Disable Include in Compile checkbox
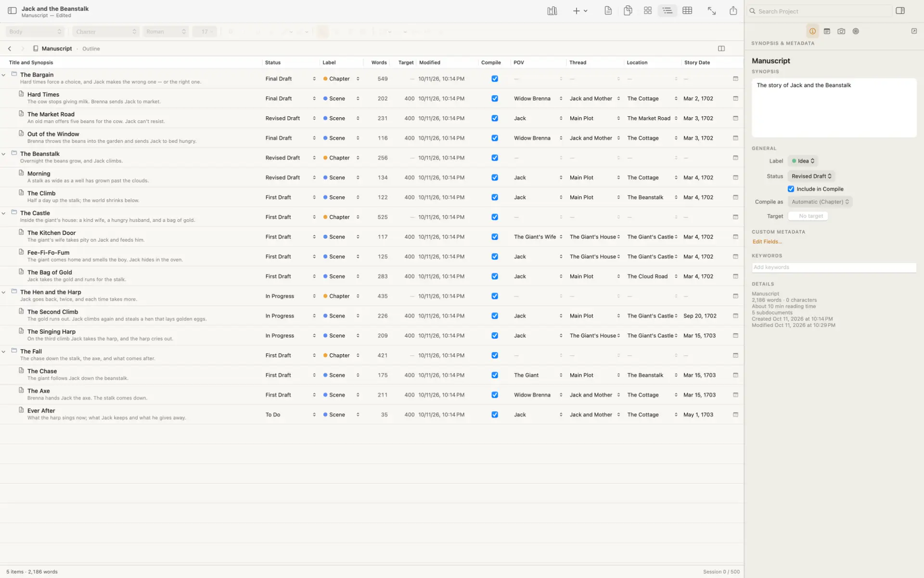 pyautogui.click(x=791, y=189)
